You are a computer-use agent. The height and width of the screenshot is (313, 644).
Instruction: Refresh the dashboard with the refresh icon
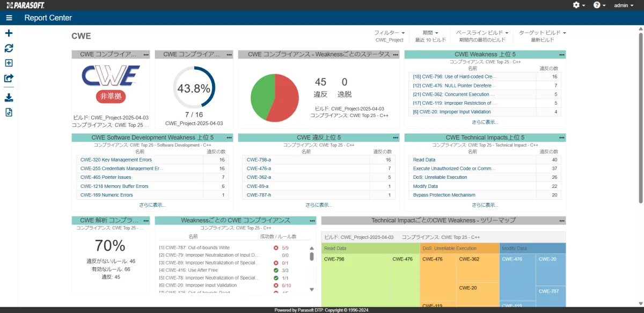click(x=9, y=48)
